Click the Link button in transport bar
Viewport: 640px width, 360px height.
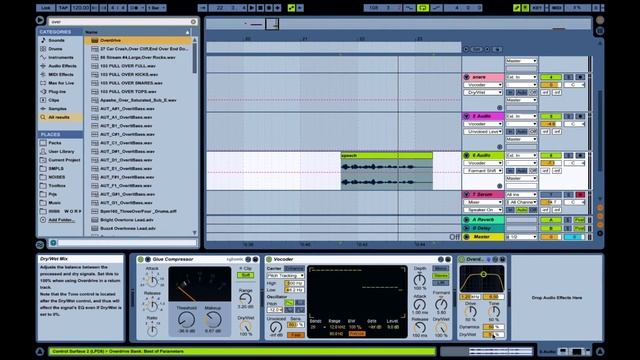(x=46, y=8)
